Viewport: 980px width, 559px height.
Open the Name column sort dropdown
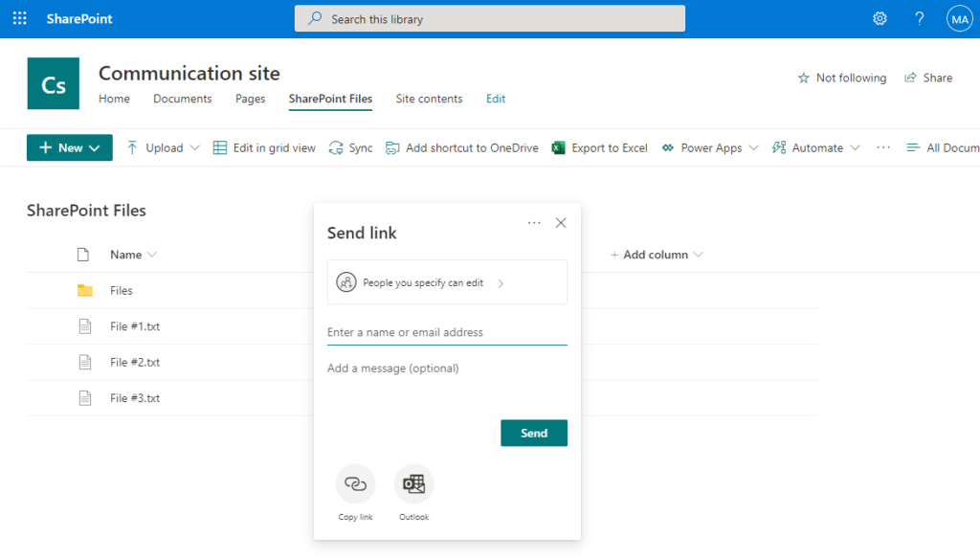[152, 255]
